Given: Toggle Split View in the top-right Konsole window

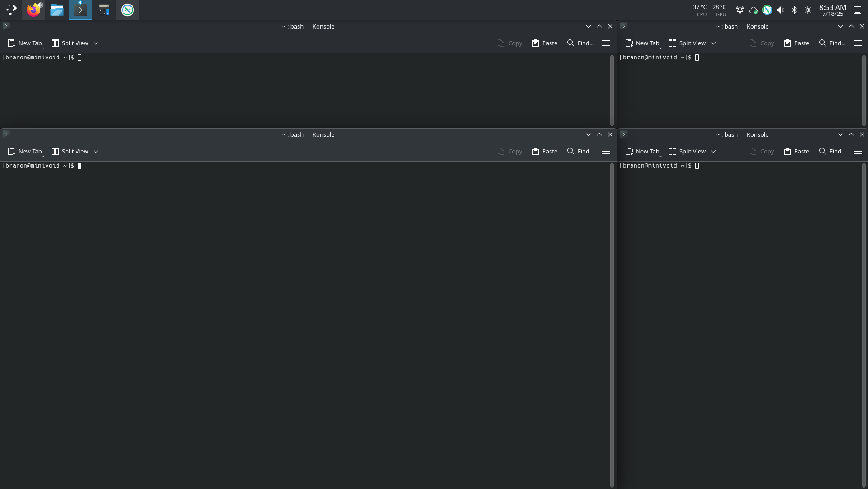Looking at the screenshot, I should (x=687, y=43).
